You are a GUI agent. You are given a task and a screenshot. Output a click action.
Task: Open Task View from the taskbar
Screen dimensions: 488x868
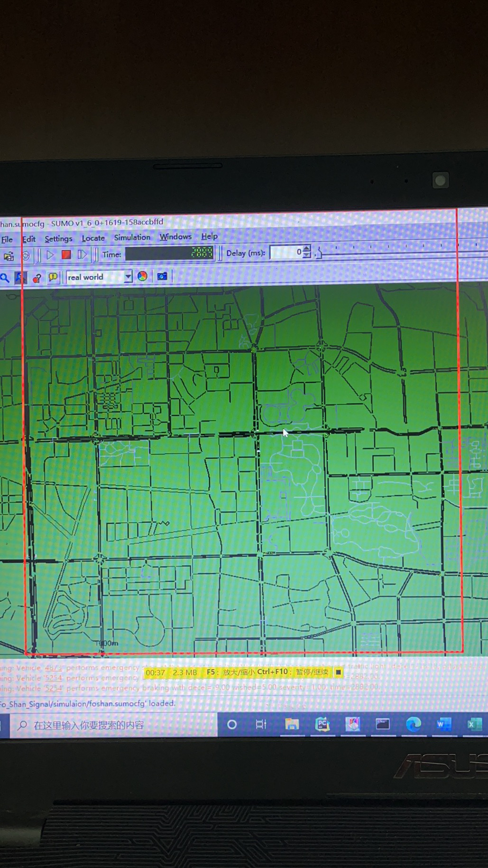[x=261, y=724]
